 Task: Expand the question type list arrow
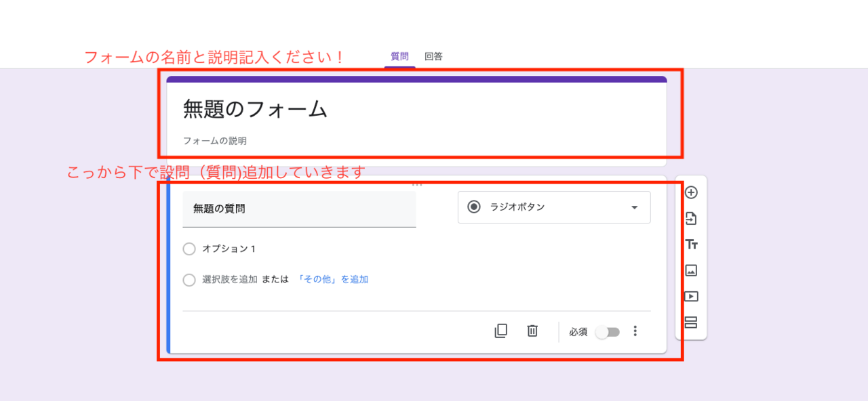635,207
